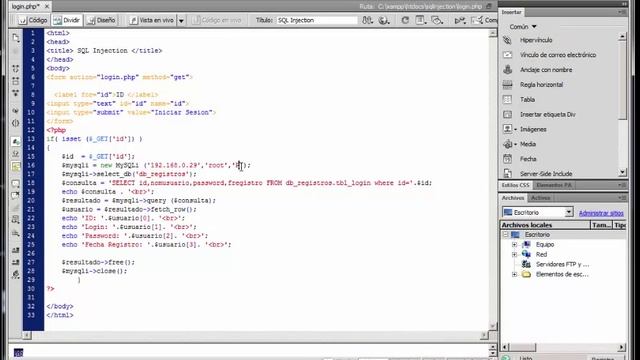Viewport: 640px width, 360px height.
Task: Switch to Dividir view
Action: click(67, 20)
